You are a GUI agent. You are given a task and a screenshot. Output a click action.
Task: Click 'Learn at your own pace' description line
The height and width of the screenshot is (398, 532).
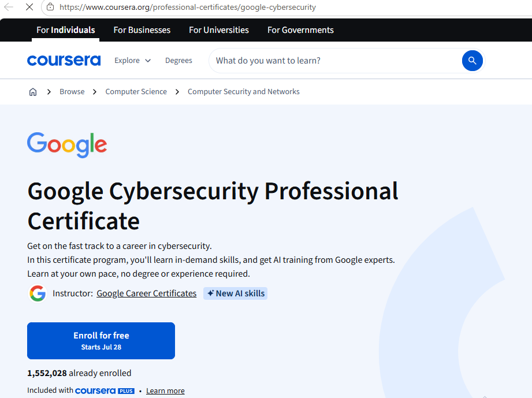139,274
